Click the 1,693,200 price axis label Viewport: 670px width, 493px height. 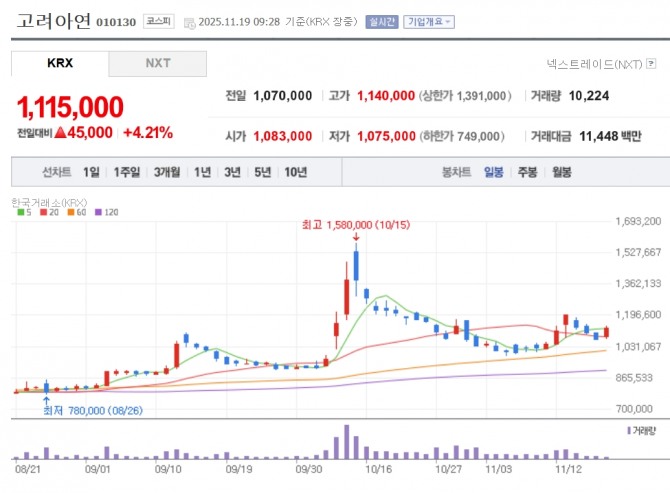point(638,221)
